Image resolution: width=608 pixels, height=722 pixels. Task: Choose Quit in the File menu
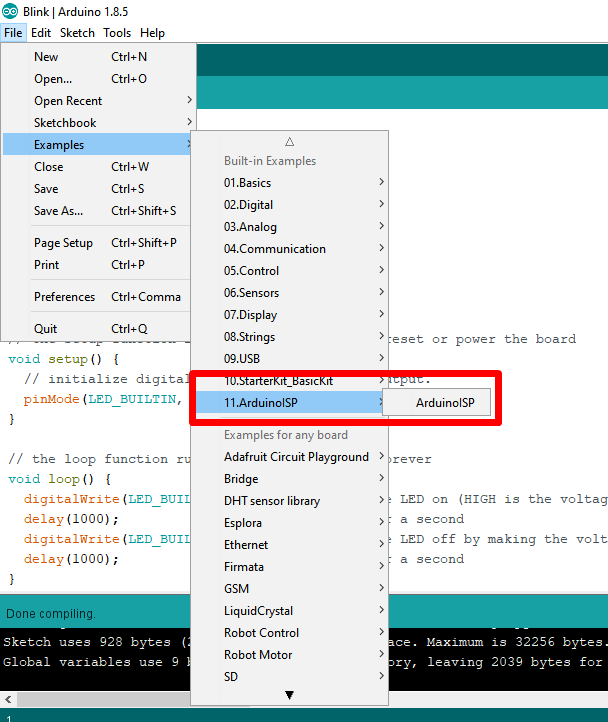click(x=97, y=329)
